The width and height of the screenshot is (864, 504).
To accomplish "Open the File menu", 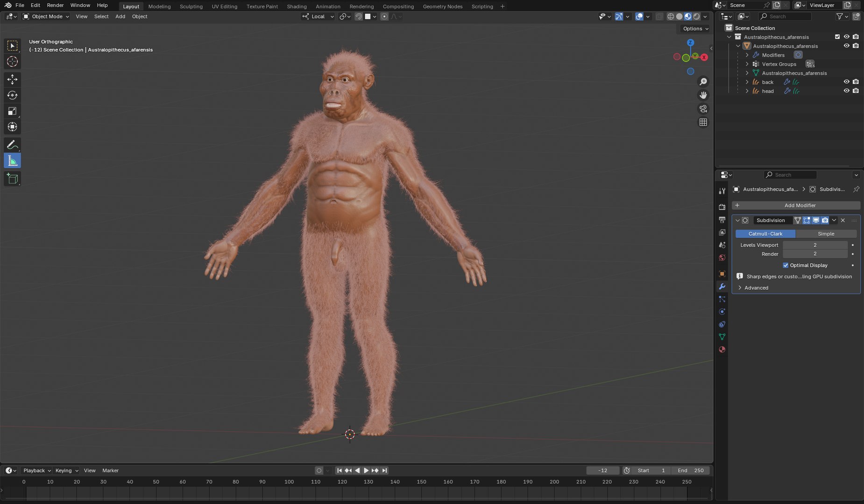I will (x=20, y=5).
